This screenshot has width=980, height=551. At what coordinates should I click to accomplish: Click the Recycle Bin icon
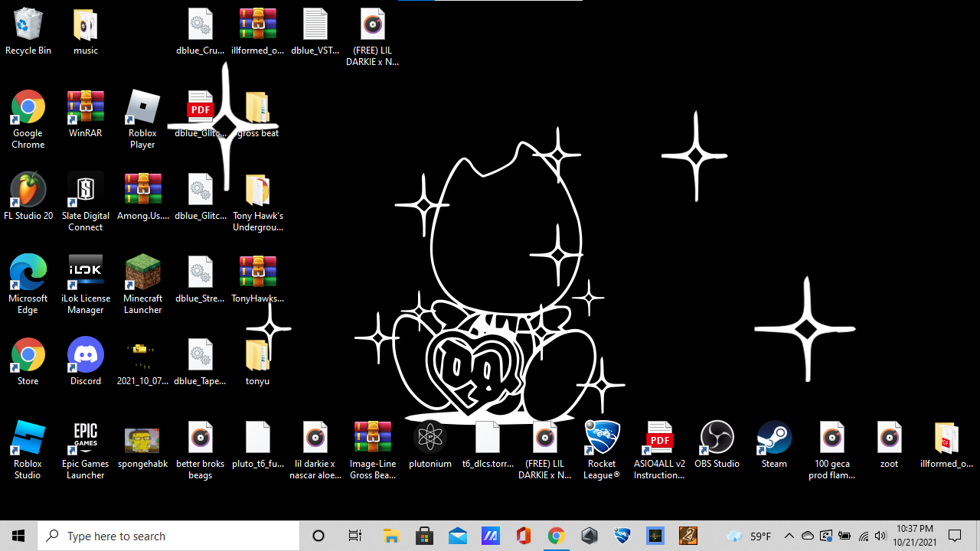point(28,24)
